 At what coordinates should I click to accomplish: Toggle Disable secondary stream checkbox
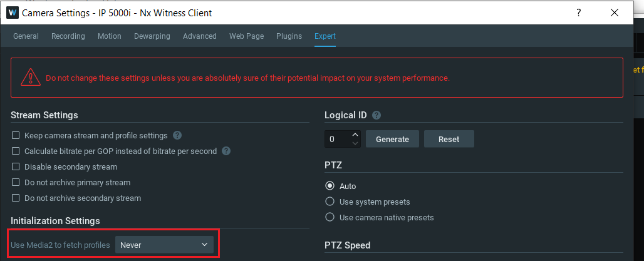[16, 166]
